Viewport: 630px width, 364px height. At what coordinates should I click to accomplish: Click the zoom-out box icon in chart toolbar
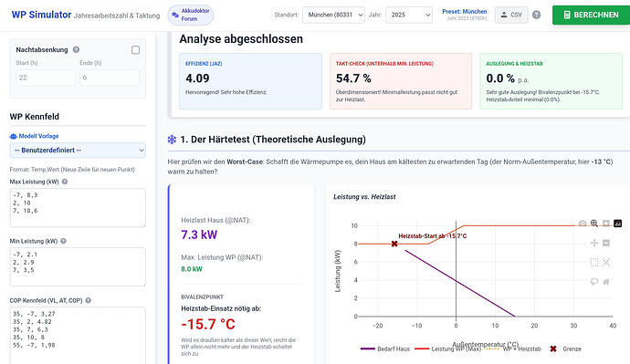pyautogui.click(x=606, y=243)
